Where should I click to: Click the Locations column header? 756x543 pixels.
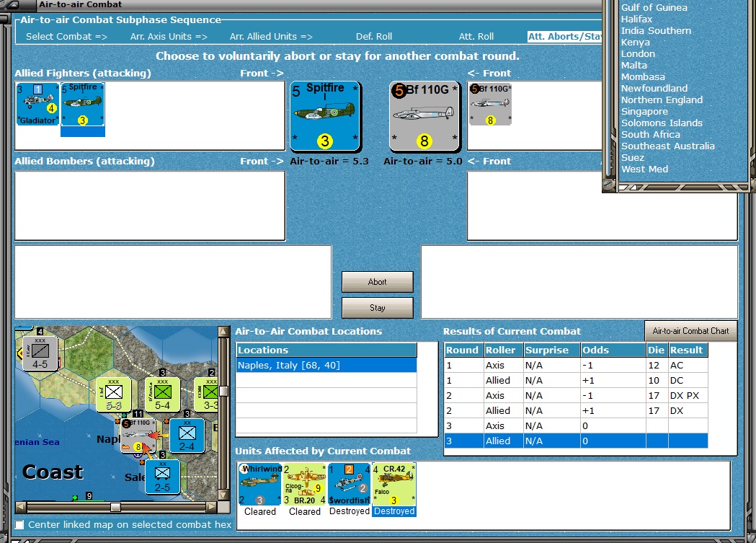tap(326, 350)
